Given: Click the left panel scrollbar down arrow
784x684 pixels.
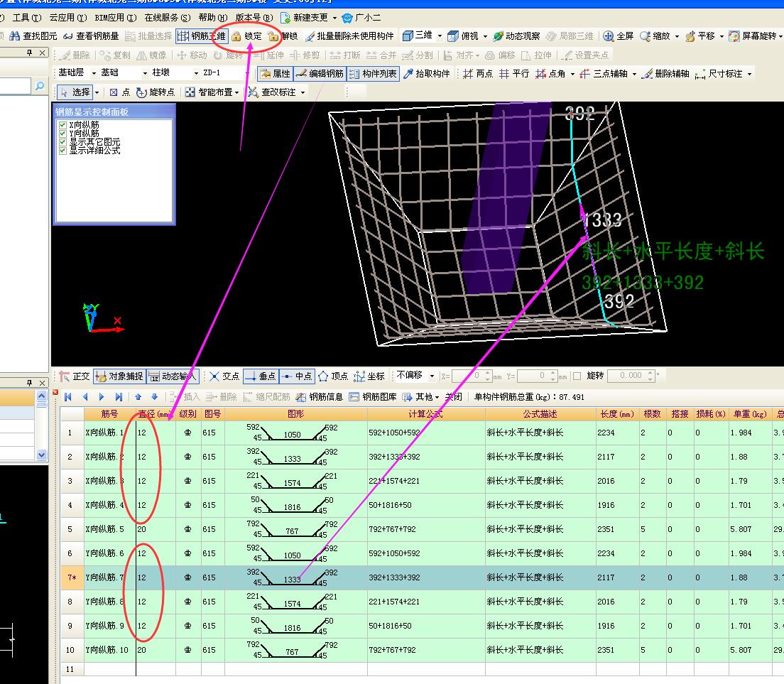Looking at the screenshot, I should 41,455.
